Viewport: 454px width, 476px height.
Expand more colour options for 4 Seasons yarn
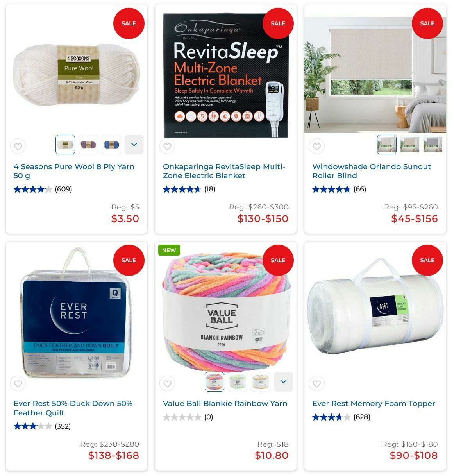[134, 145]
